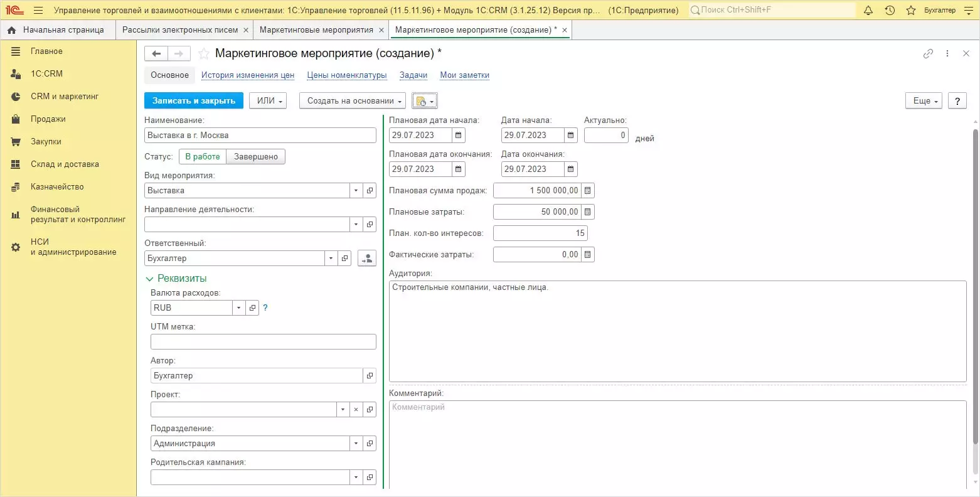Click the UTM метка input field
Image resolution: width=980 pixels, height=497 pixels.
(x=263, y=341)
